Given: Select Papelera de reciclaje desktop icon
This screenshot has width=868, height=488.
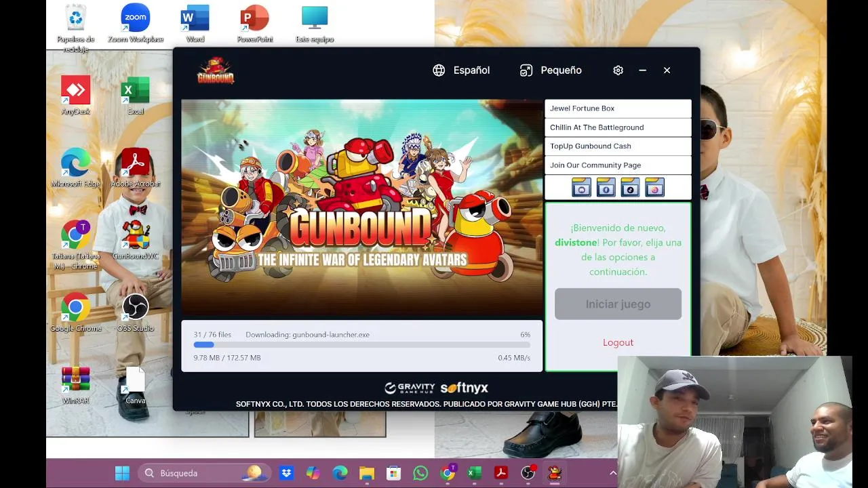Looking at the screenshot, I should [x=76, y=28].
